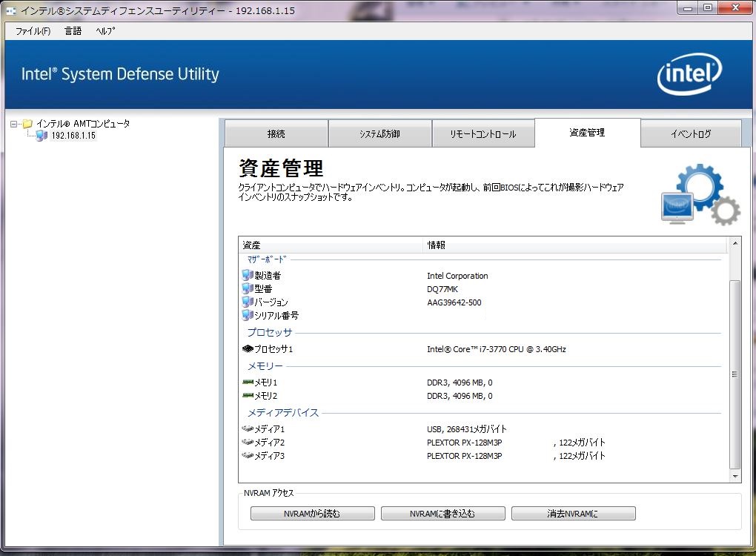The width and height of the screenshot is (756, 556).
Task: Click the 消去NVRAMに button
Action: pos(573,514)
